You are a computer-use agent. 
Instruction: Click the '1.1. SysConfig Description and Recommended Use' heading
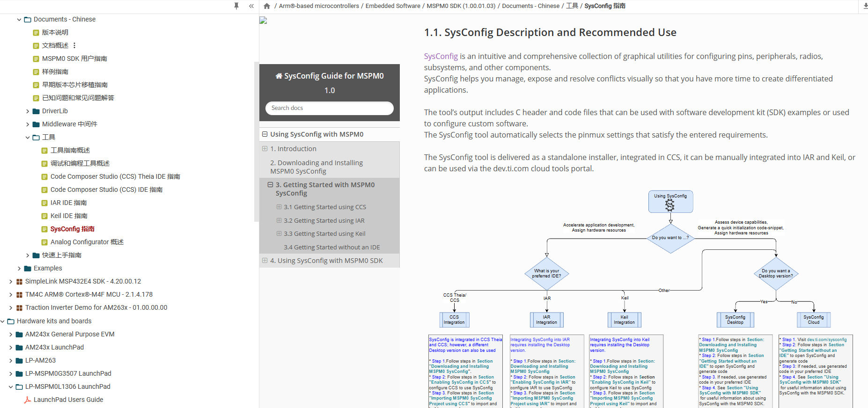(x=550, y=32)
